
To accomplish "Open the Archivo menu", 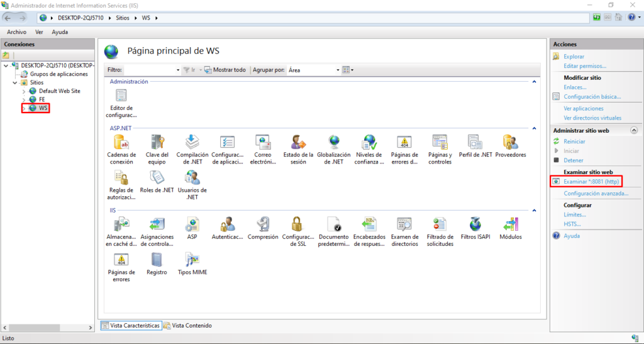I will (17, 32).
